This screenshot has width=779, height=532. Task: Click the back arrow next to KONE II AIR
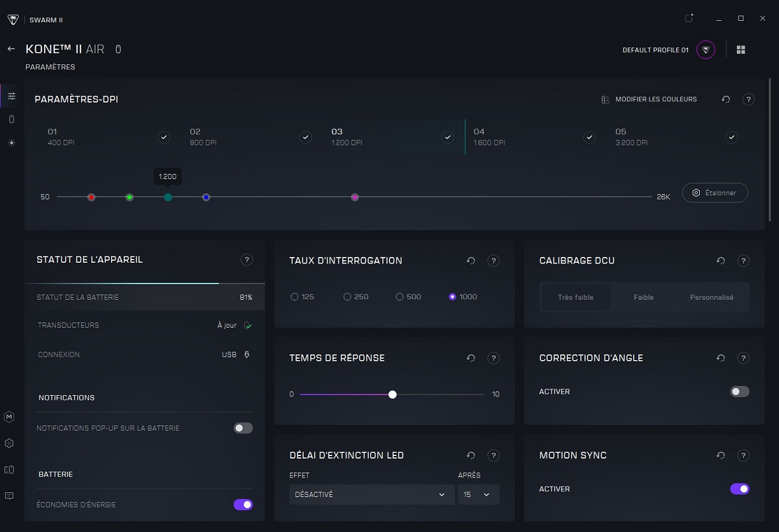click(11, 49)
